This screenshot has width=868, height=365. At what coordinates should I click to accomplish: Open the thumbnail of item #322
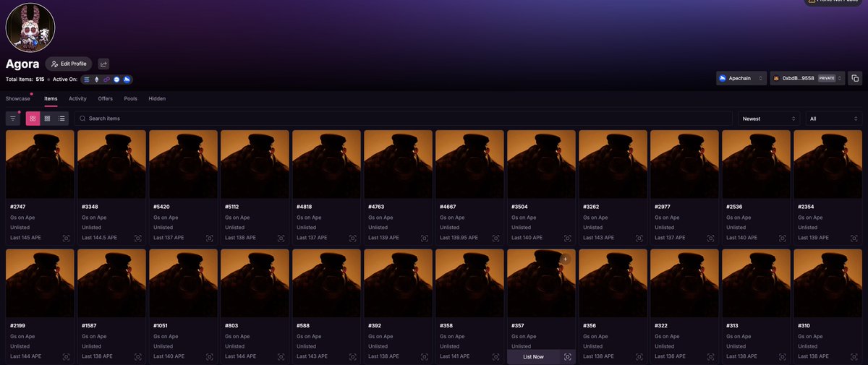pos(684,283)
